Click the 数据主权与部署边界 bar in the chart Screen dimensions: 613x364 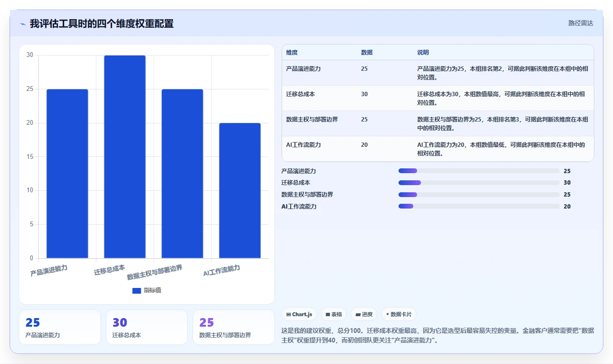tap(182, 174)
